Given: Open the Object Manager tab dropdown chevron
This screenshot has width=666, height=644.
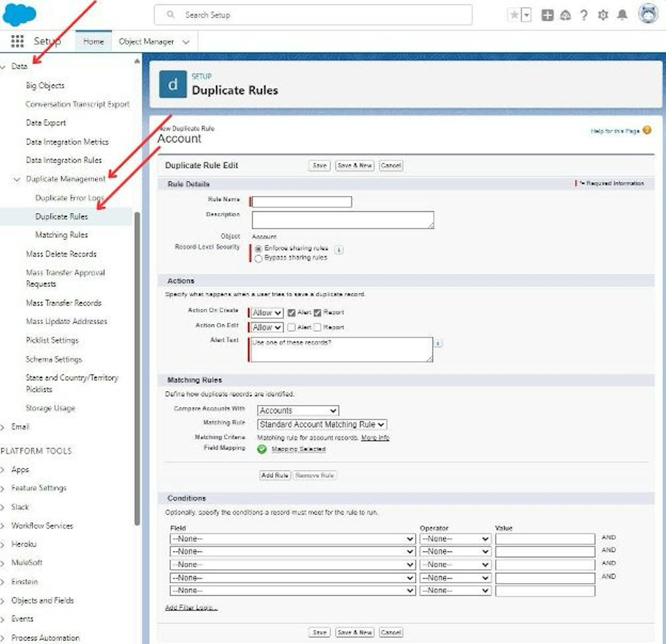Looking at the screenshot, I should [186, 42].
